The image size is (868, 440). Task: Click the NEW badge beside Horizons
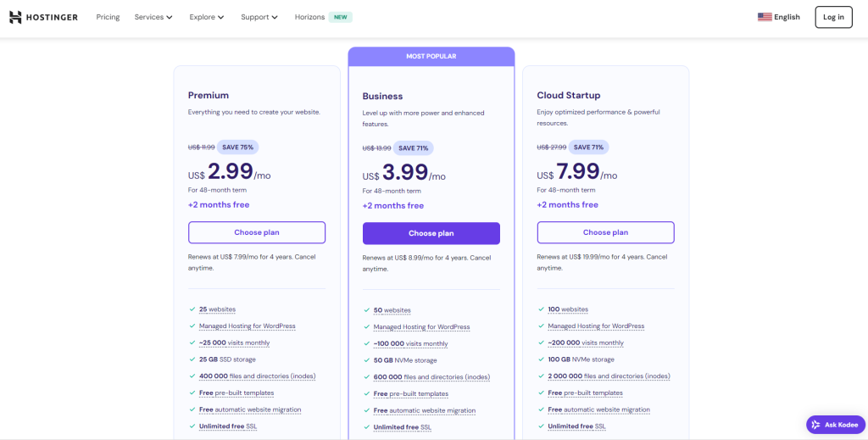[340, 17]
